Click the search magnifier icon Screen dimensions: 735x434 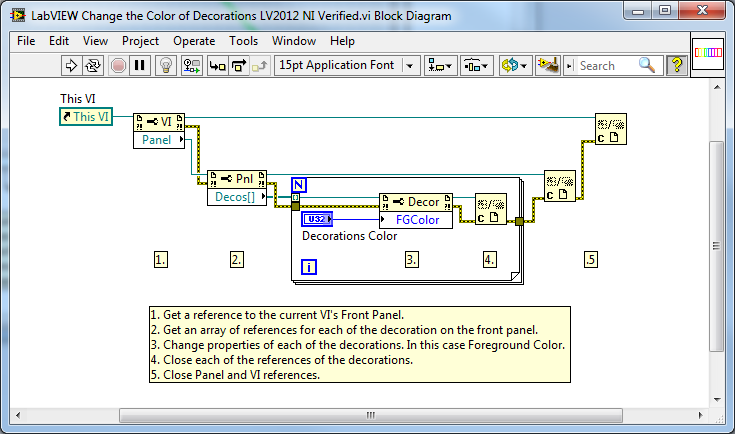click(x=647, y=65)
